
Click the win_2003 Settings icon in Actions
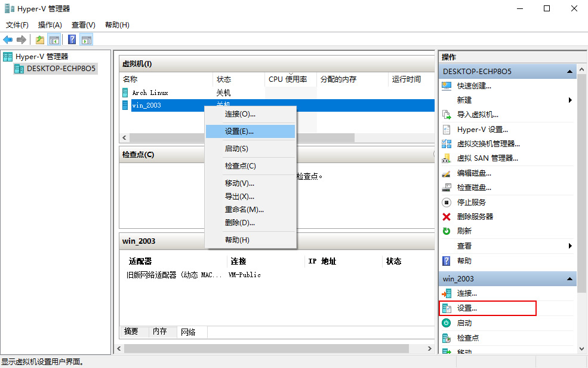coord(447,308)
